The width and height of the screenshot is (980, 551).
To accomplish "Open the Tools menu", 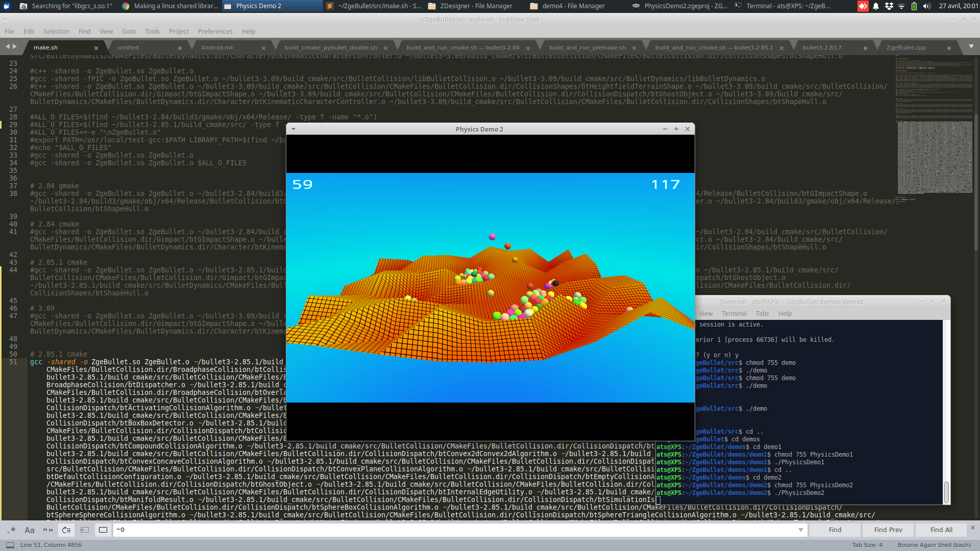I will point(152,31).
